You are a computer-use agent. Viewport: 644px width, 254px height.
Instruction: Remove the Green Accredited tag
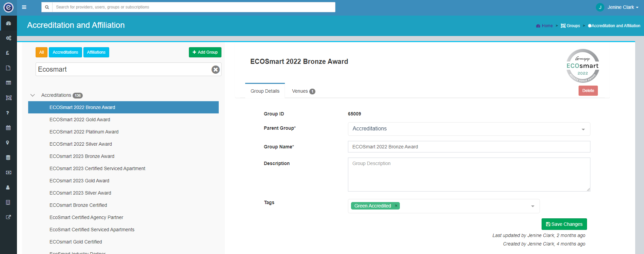pyautogui.click(x=396, y=206)
